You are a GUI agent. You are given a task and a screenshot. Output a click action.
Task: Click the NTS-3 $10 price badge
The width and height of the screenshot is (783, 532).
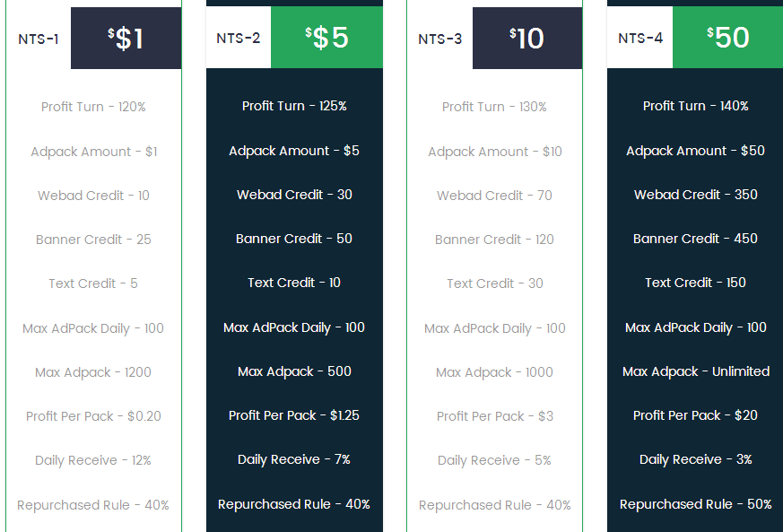527,38
